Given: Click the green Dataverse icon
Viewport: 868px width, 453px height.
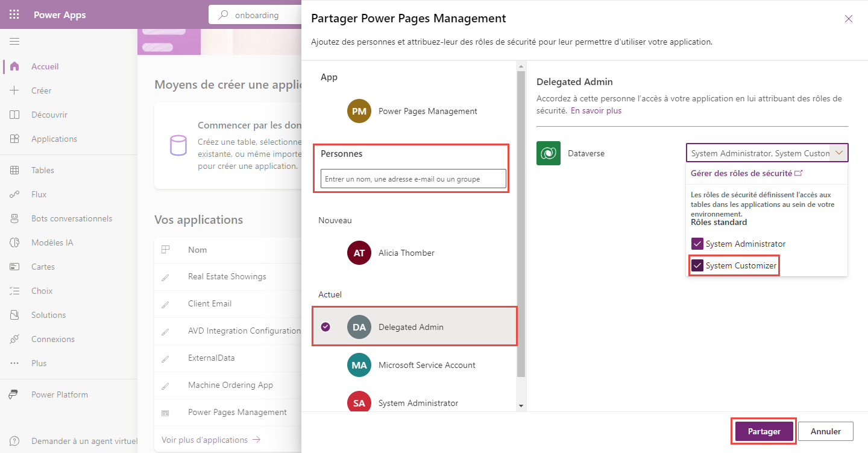Looking at the screenshot, I should pos(549,153).
